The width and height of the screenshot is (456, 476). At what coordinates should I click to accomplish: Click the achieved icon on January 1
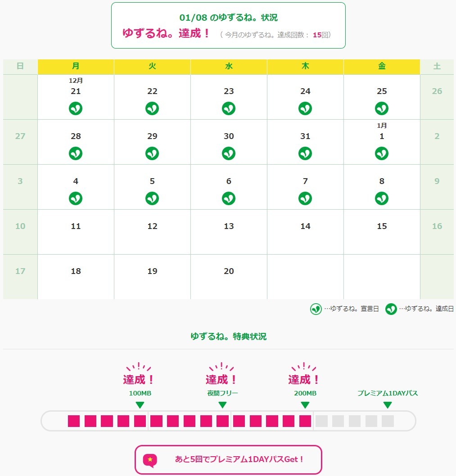pyautogui.click(x=382, y=153)
